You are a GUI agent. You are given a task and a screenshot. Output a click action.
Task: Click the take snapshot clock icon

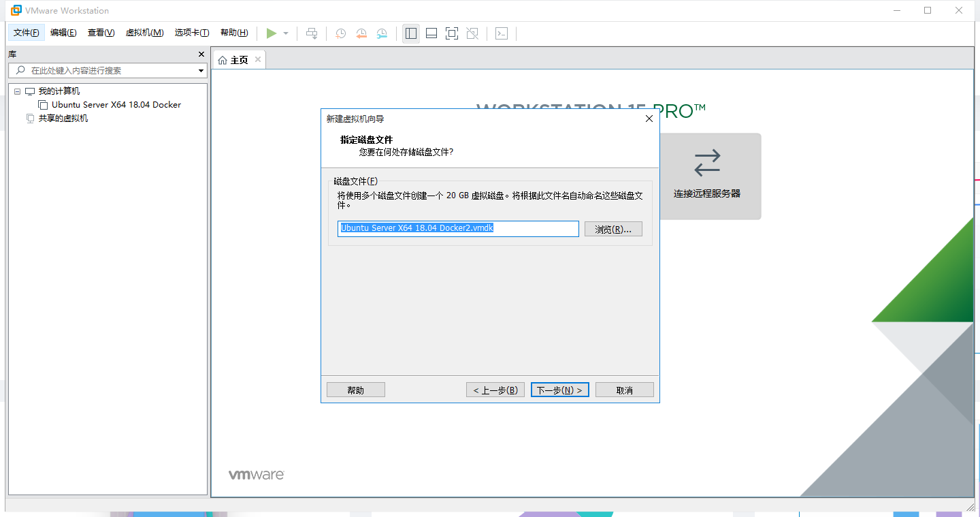tap(340, 33)
